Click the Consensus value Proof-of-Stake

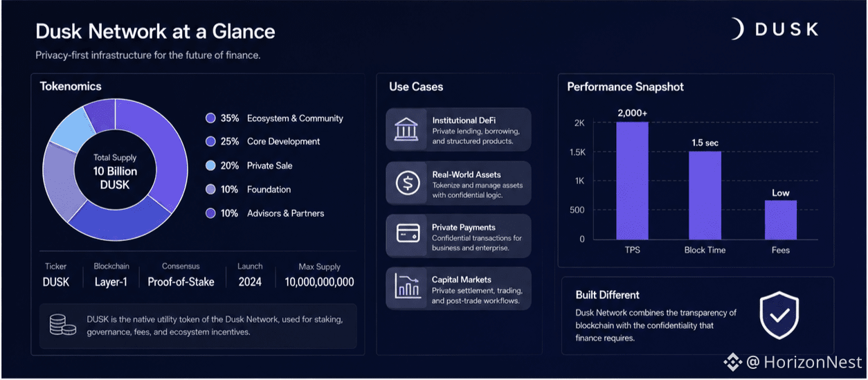[181, 282]
